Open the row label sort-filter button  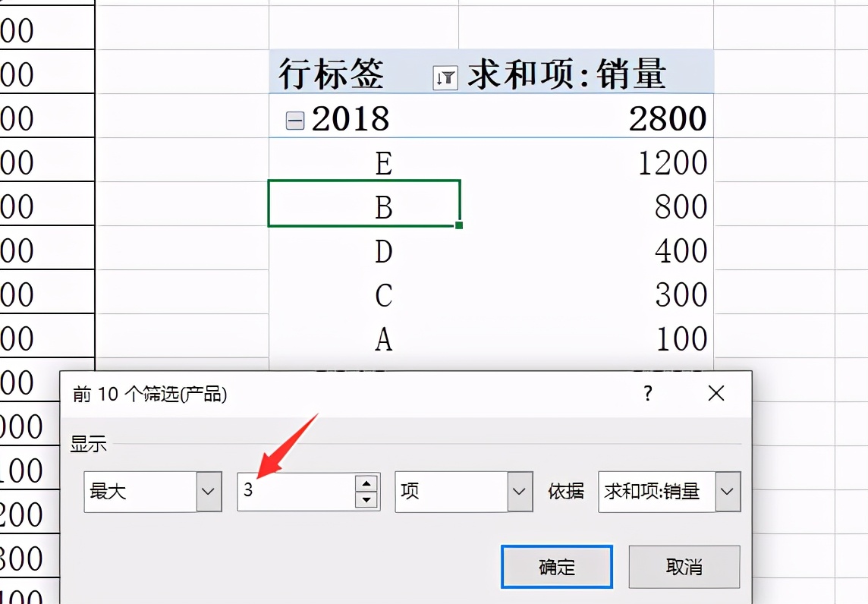[445, 77]
